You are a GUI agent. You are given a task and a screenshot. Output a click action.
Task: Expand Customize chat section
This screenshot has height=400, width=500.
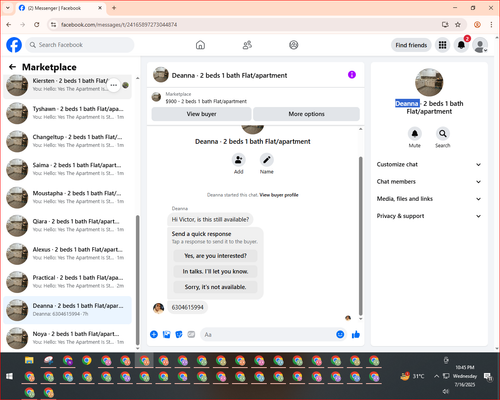(x=429, y=164)
